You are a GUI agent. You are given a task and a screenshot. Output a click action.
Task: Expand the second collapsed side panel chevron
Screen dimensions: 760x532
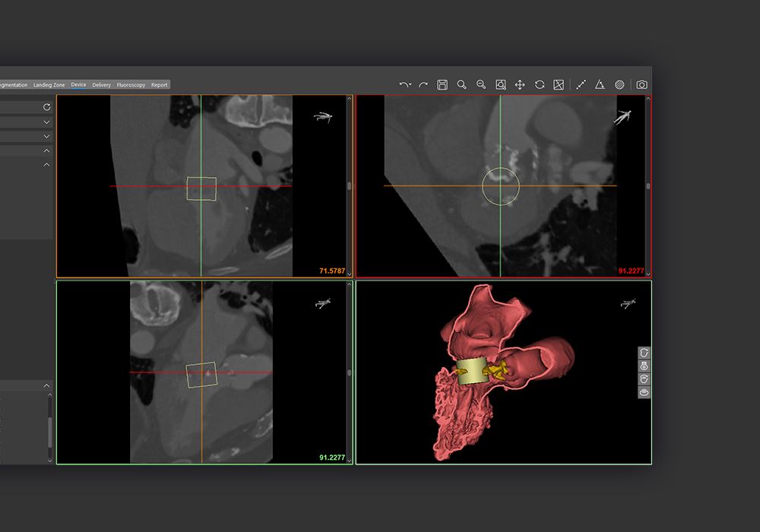coord(46,136)
